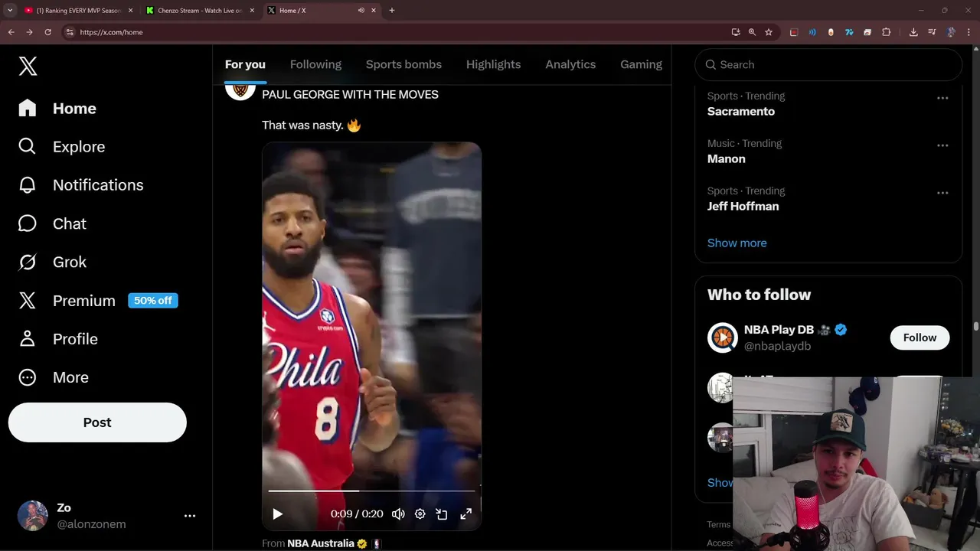Image resolution: width=980 pixels, height=551 pixels.
Task: View site information for x.com
Action: click(x=70, y=32)
